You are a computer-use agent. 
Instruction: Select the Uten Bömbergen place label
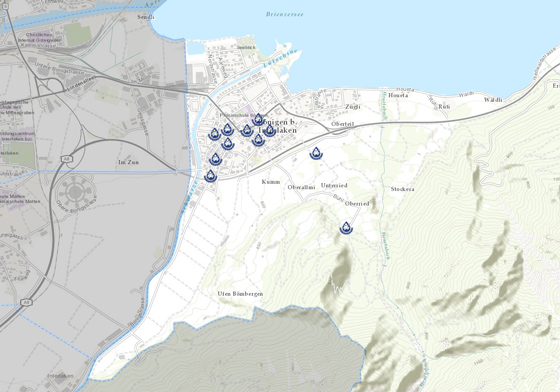[240, 294]
